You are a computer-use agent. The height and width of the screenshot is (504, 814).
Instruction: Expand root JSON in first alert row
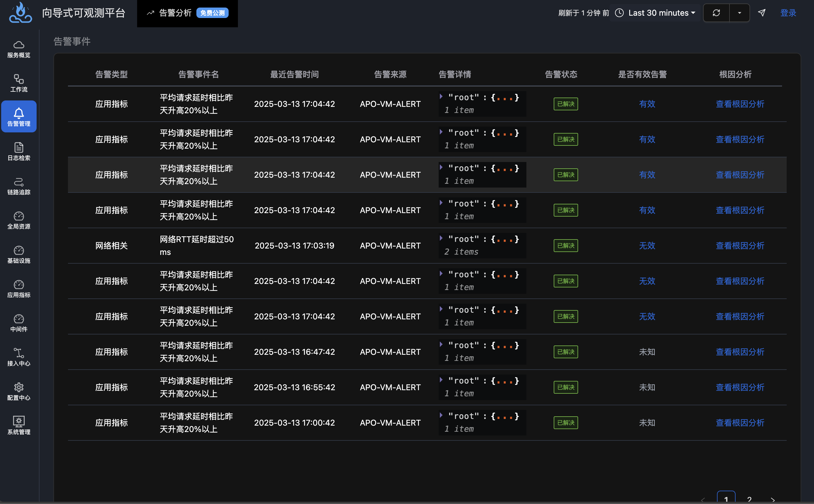(x=442, y=97)
